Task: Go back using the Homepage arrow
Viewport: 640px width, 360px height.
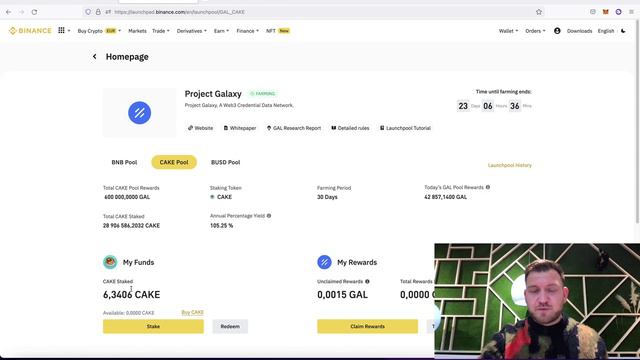Action: [x=95, y=57]
